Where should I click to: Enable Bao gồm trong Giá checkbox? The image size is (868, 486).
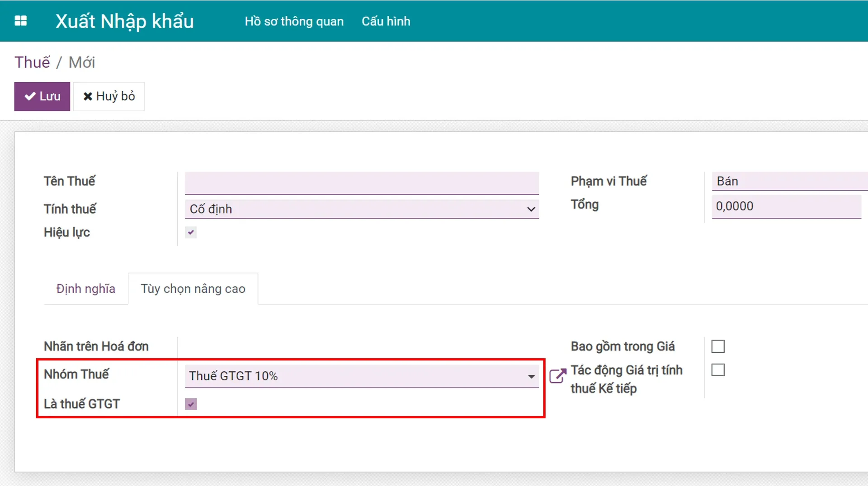[718, 346]
